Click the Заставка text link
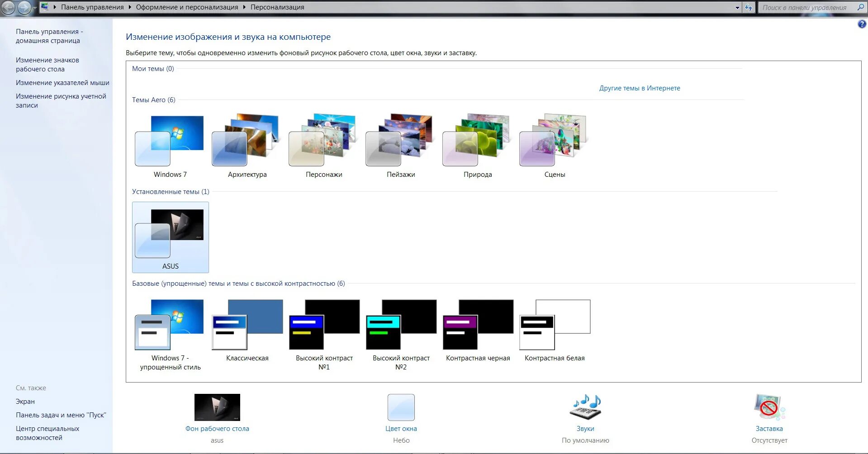Screen dimensions: 868x454 point(769,429)
